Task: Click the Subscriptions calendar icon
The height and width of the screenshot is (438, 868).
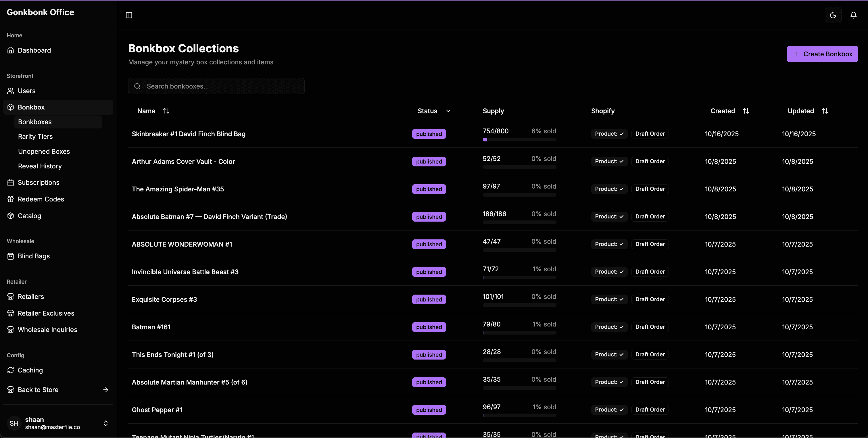Action: (x=11, y=182)
